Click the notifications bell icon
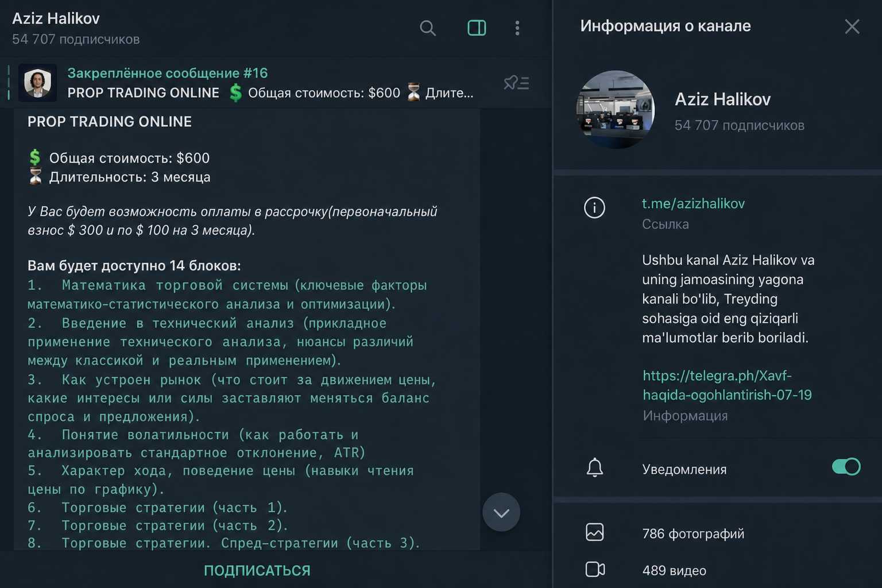This screenshot has width=882, height=588. click(x=595, y=468)
